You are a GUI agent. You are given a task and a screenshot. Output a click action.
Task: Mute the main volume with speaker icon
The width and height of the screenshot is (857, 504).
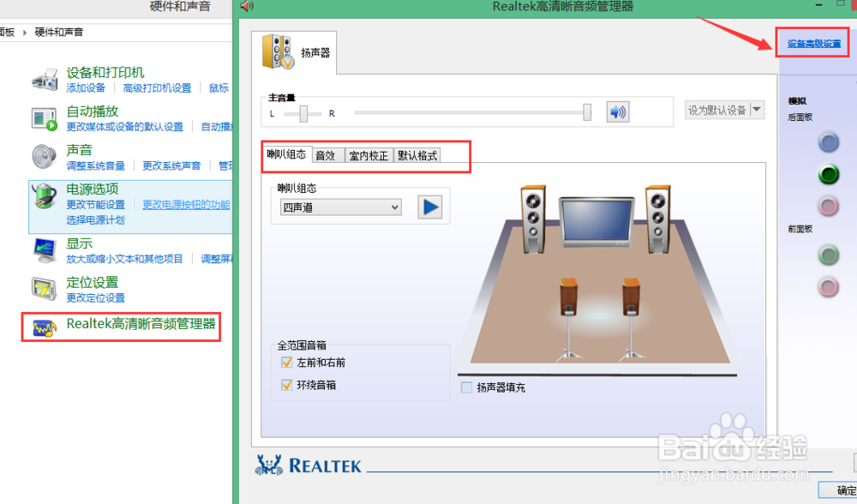(x=617, y=111)
